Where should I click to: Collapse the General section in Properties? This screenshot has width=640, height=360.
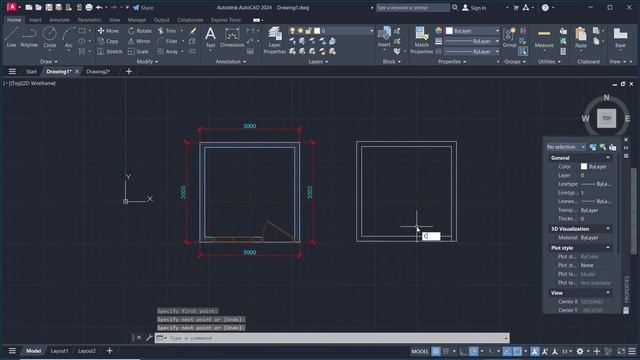[608, 158]
